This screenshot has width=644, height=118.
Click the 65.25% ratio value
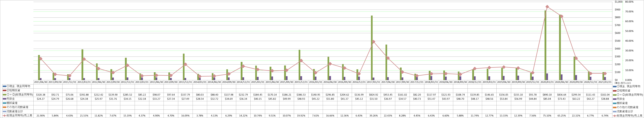coord(562,116)
